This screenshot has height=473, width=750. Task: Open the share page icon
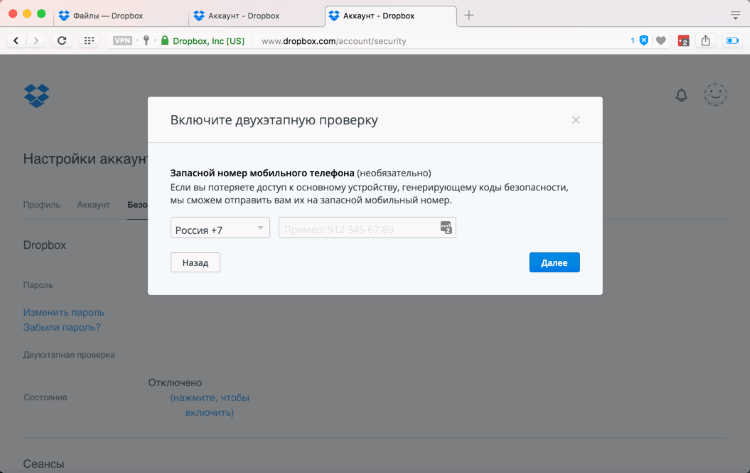[x=706, y=40]
